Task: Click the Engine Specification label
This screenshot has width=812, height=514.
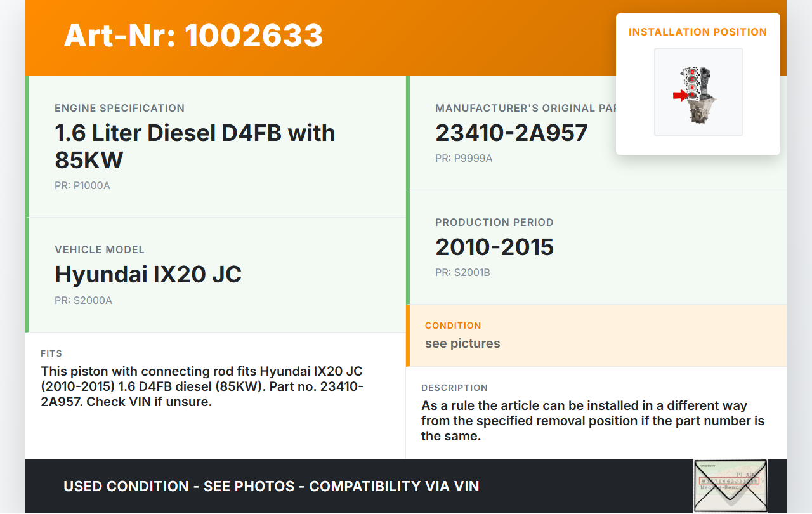Action: click(x=119, y=108)
